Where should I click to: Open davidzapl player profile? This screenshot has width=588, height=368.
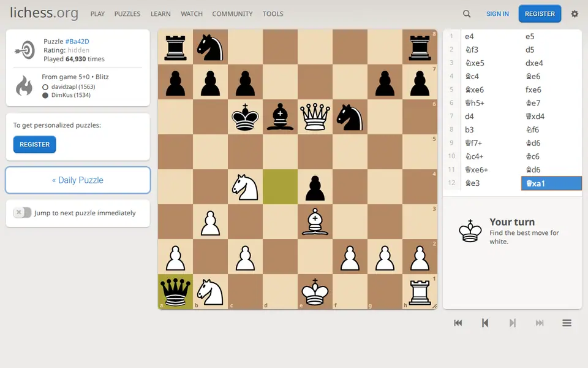[73, 86]
